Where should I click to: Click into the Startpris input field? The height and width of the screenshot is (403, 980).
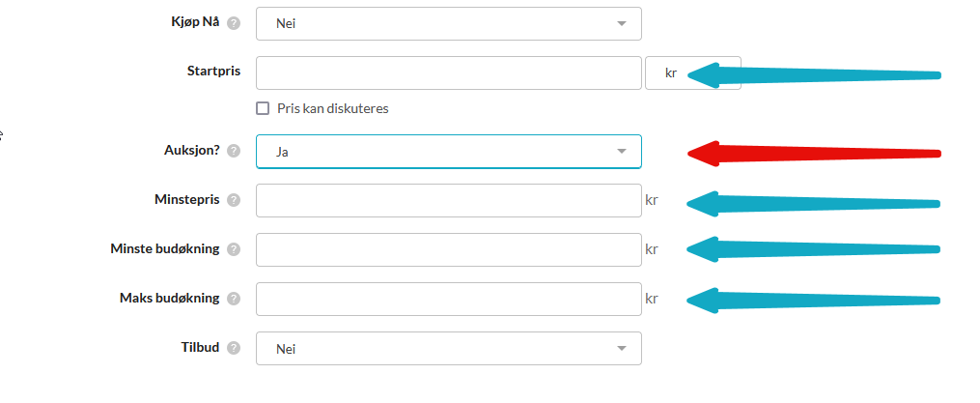point(448,72)
